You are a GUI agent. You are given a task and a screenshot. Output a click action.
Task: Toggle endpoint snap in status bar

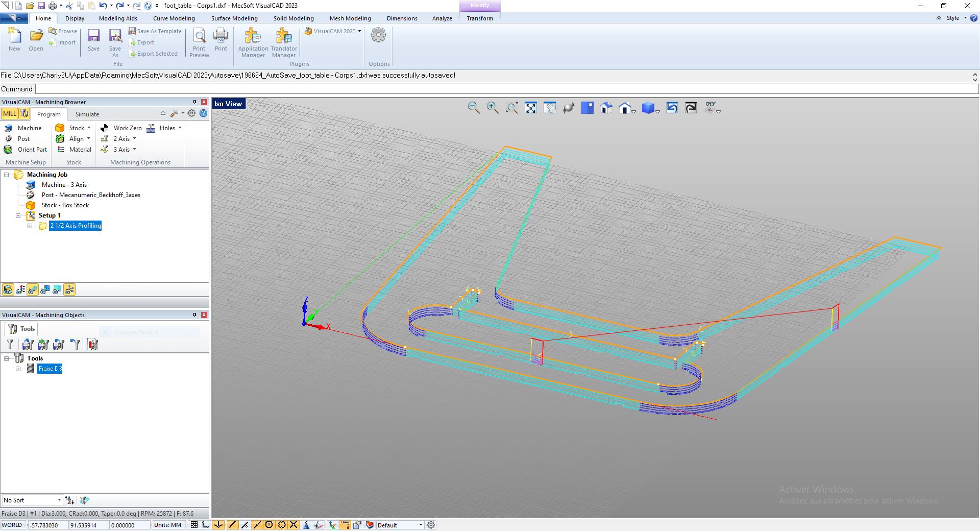pyautogui.click(x=232, y=525)
